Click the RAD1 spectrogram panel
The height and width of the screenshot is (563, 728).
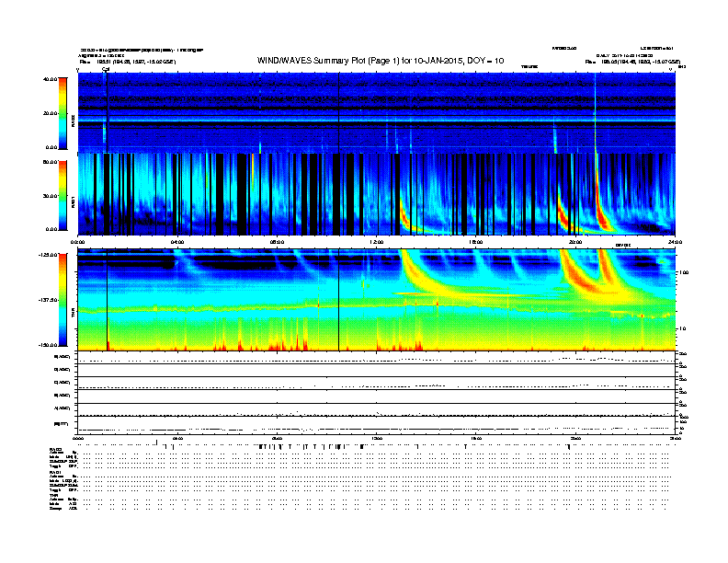377,194
